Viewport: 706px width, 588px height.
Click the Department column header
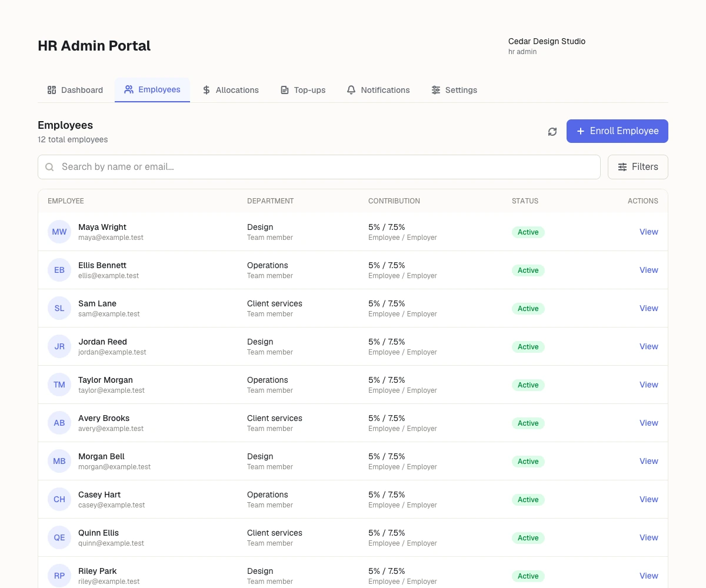tap(270, 201)
